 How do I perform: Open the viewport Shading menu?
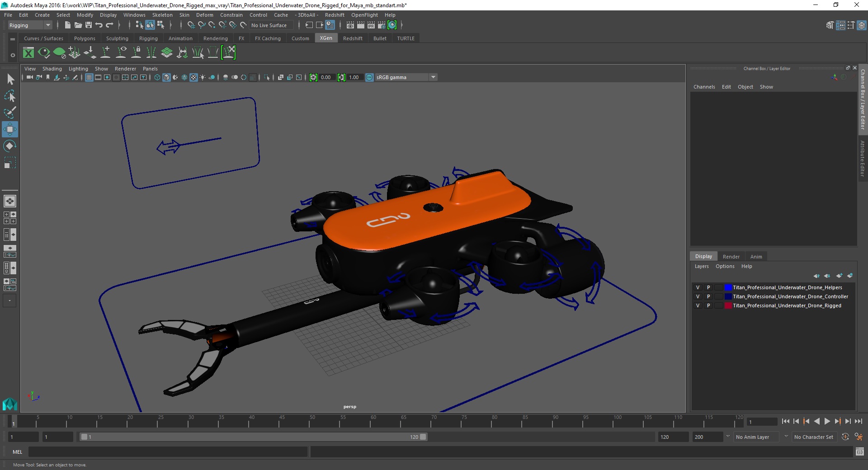(x=52, y=69)
